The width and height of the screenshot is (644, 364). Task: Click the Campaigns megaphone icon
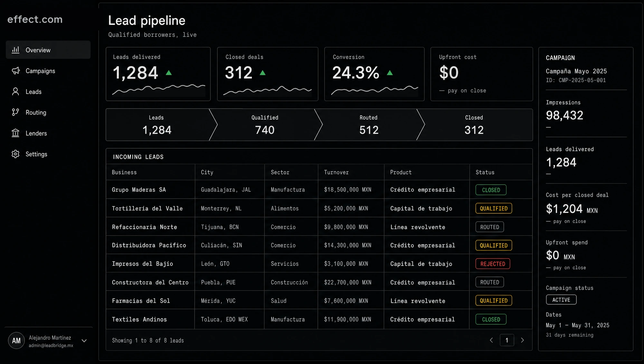click(15, 71)
